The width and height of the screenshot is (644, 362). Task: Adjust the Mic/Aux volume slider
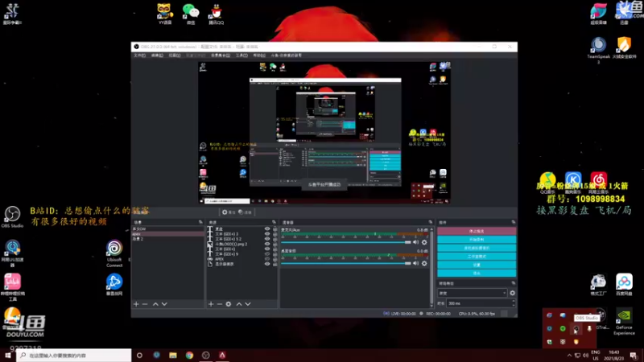pos(346,242)
